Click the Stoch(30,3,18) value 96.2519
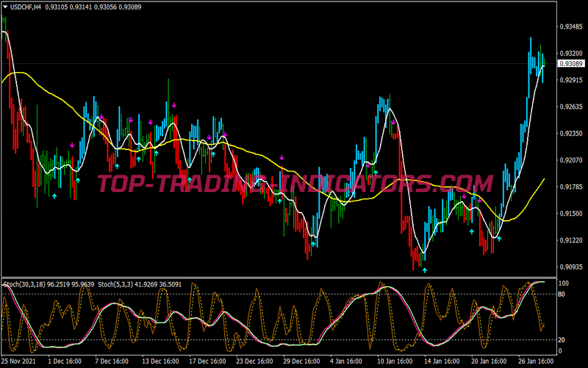This screenshot has height=368, width=588. point(59,285)
